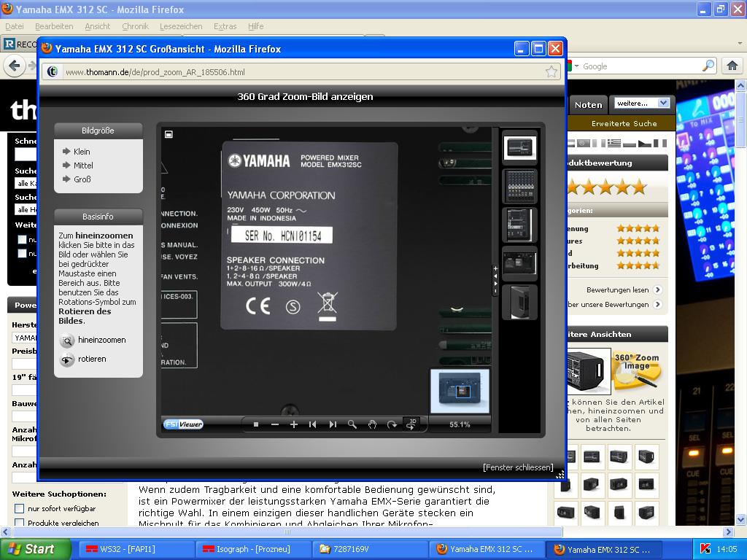The height and width of the screenshot is (560, 747).
Task: Toggle the 3D rotation mode icon
Action: click(x=411, y=424)
